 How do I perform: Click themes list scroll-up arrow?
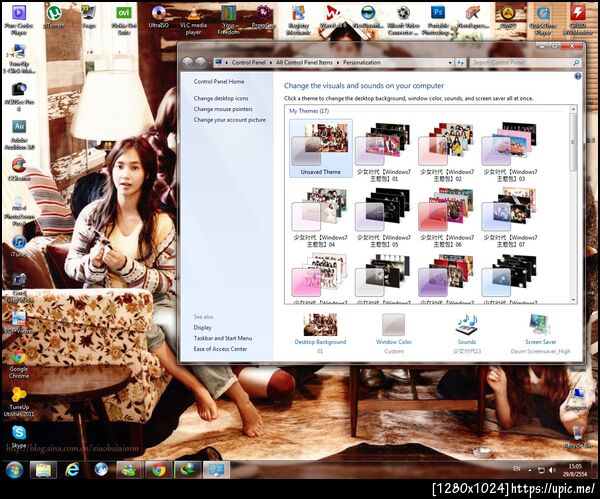pyautogui.click(x=573, y=109)
